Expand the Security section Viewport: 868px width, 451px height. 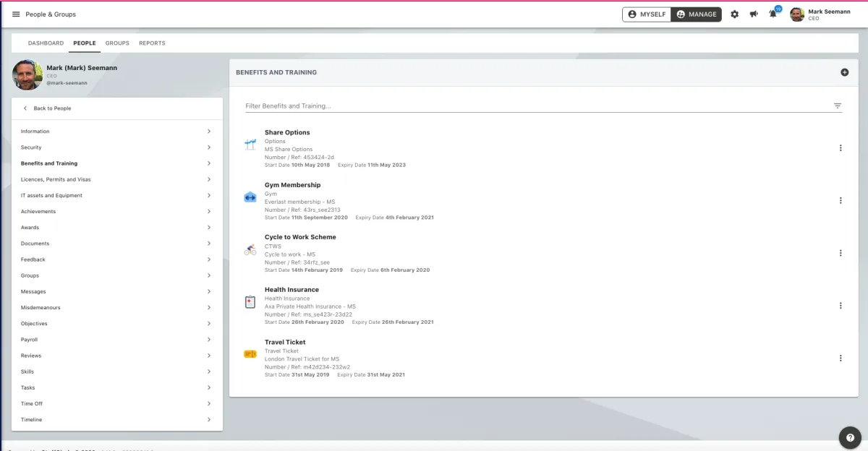(x=117, y=147)
